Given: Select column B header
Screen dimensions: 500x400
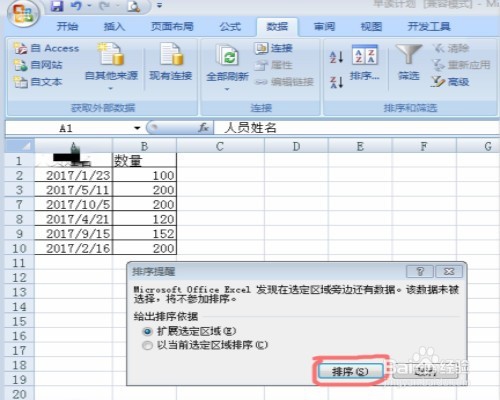Looking at the screenshot, I should click(144, 146).
